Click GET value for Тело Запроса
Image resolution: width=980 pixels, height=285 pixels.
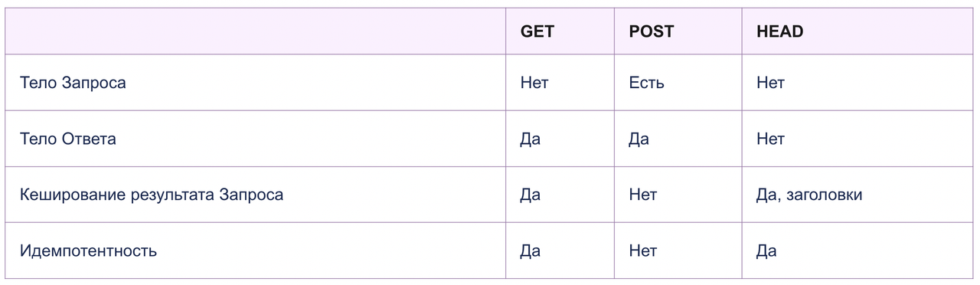click(534, 83)
